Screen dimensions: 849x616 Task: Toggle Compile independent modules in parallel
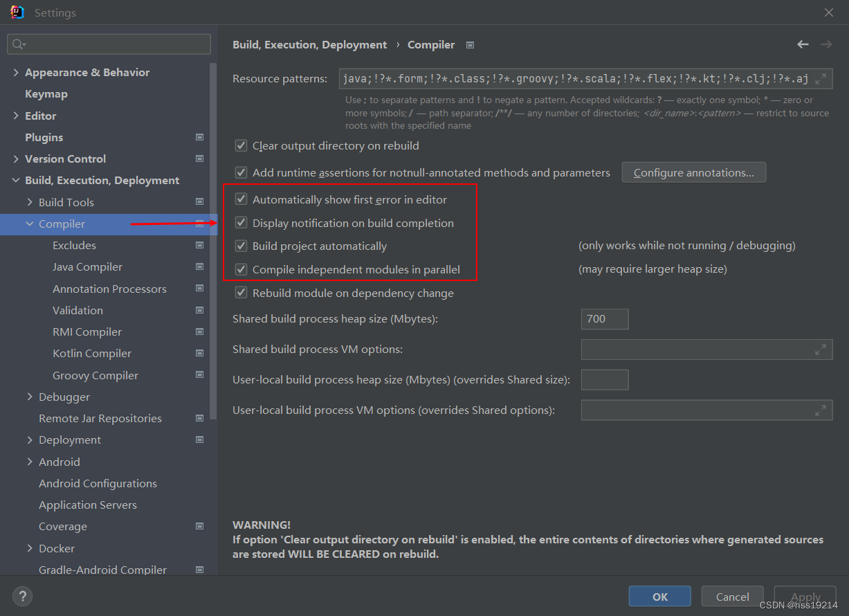pos(241,269)
